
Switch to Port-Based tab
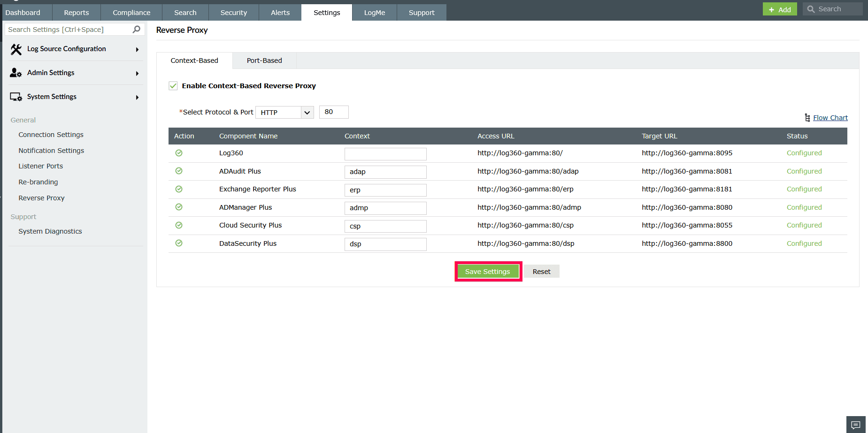(x=264, y=61)
